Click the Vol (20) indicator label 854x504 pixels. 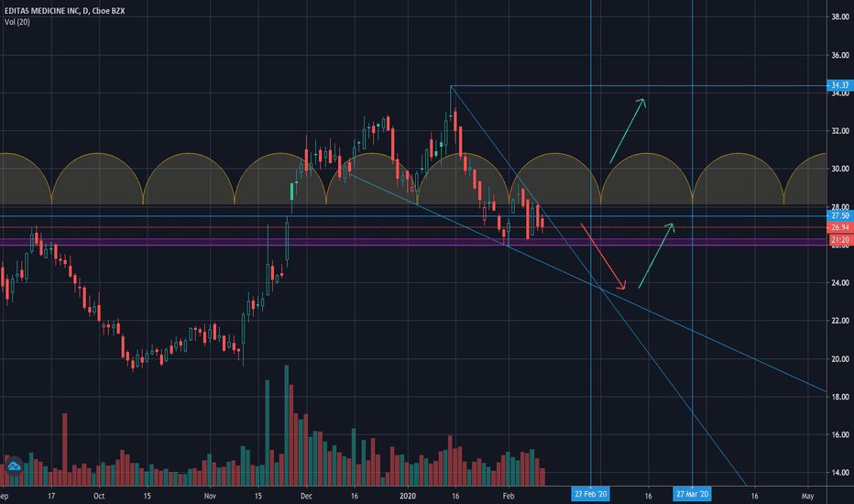16,22
